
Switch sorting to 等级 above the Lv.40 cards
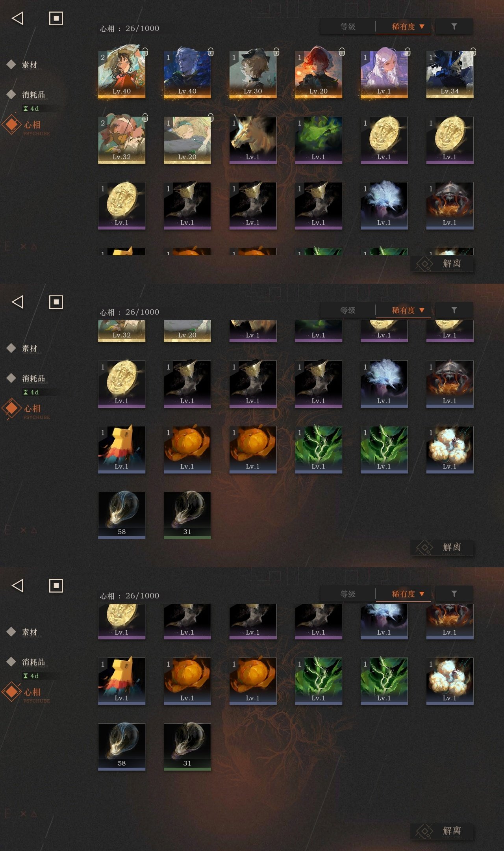pos(348,27)
